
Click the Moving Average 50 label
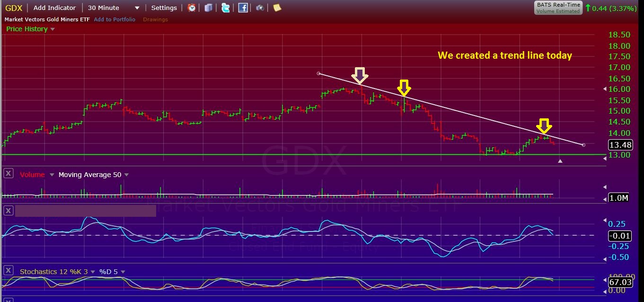click(90, 175)
